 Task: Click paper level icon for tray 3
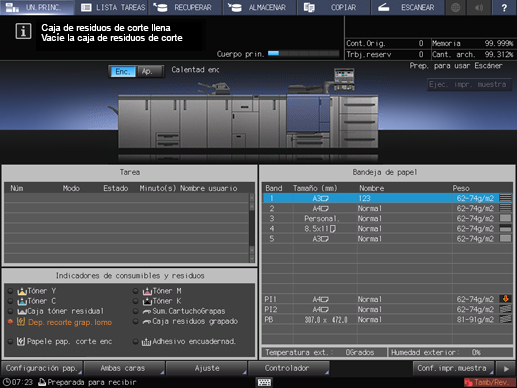505,219
